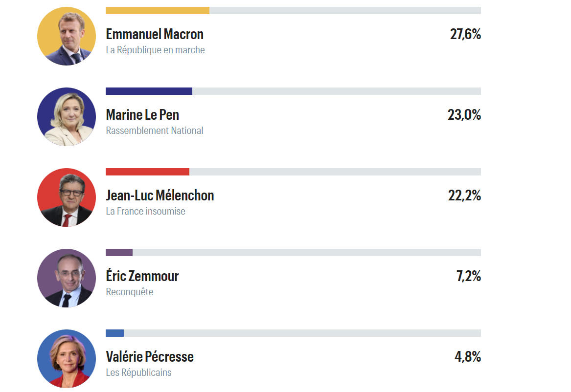Click the dark blue Le Pen result bar
The height and width of the screenshot is (392, 571).
coord(149,91)
